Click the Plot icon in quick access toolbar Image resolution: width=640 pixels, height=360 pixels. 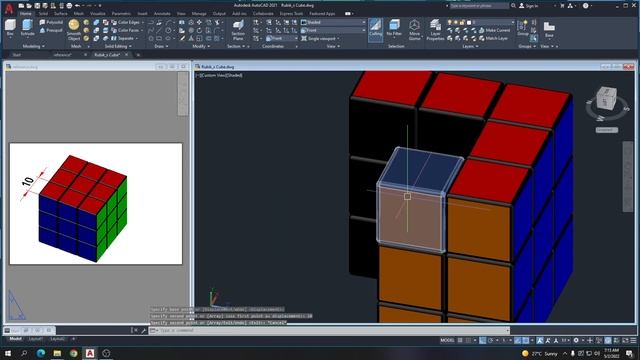pyautogui.click(x=69, y=6)
